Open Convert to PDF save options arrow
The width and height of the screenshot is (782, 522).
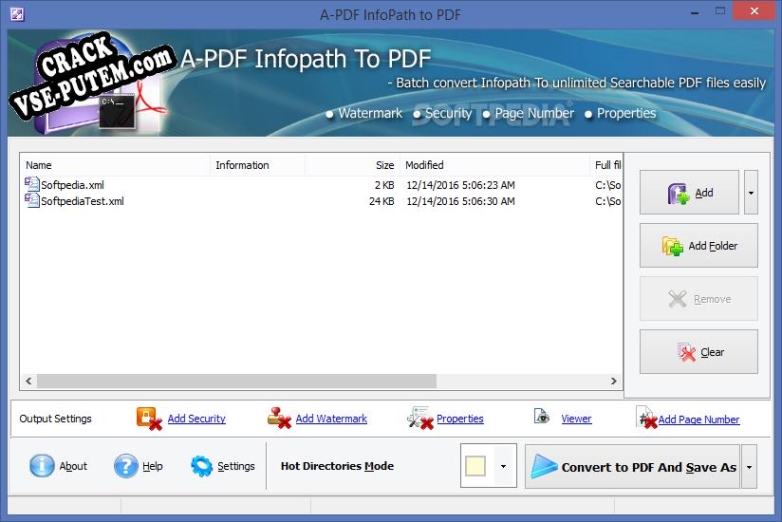(x=749, y=467)
